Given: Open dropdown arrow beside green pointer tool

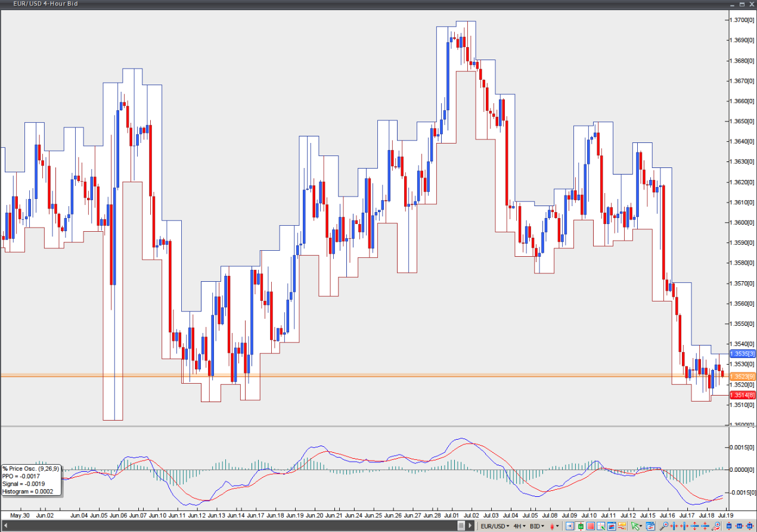Looking at the screenshot, I should [640, 526].
